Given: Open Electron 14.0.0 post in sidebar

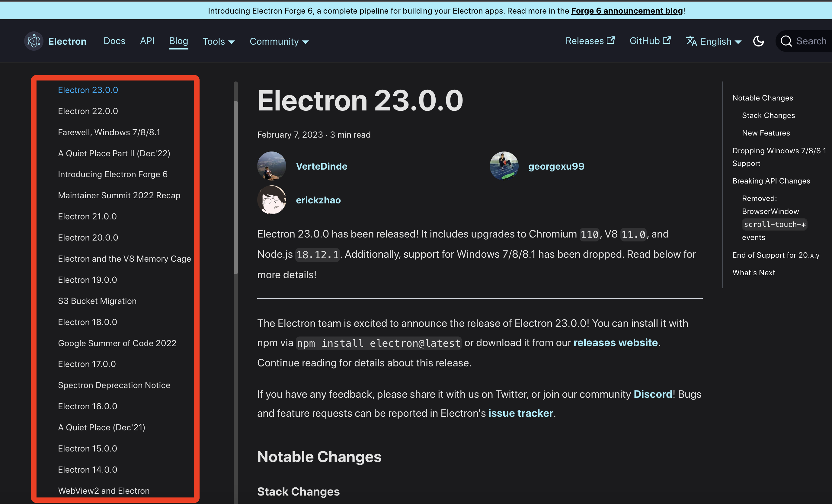Looking at the screenshot, I should click(x=87, y=469).
